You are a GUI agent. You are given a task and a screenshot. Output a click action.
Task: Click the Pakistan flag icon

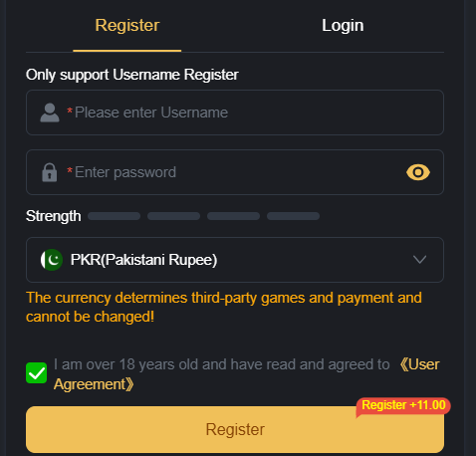click(52, 260)
